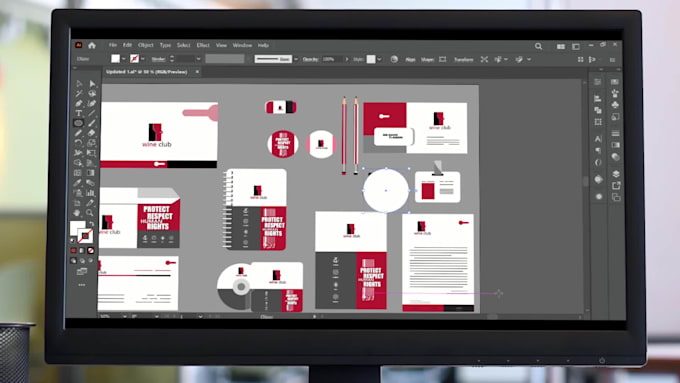Select the Selection tool arrow
The image size is (680, 383).
pos(79,84)
